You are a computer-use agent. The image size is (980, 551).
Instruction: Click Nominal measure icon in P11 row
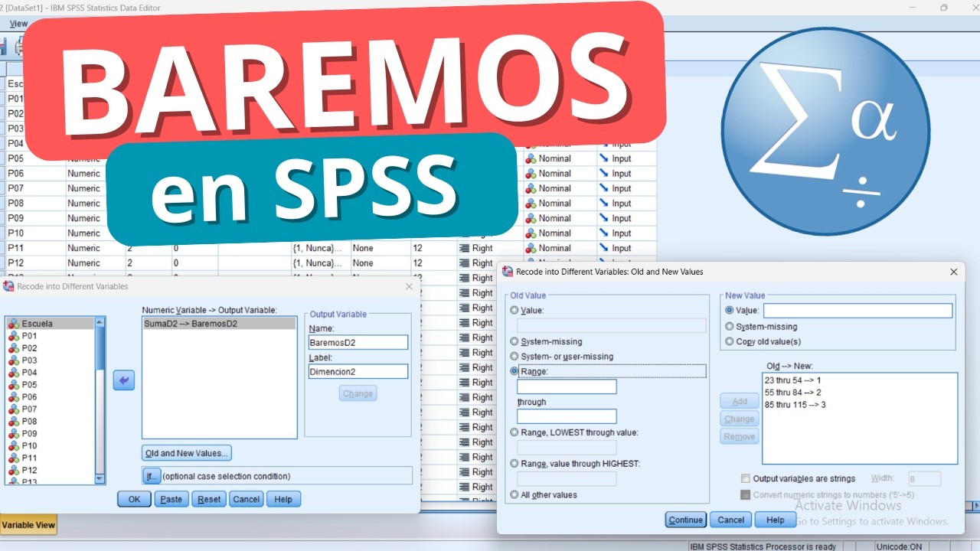click(x=531, y=248)
